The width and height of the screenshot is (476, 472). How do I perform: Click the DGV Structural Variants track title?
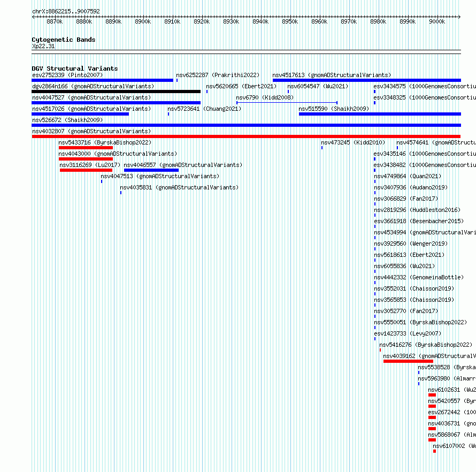click(x=75, y=68)
